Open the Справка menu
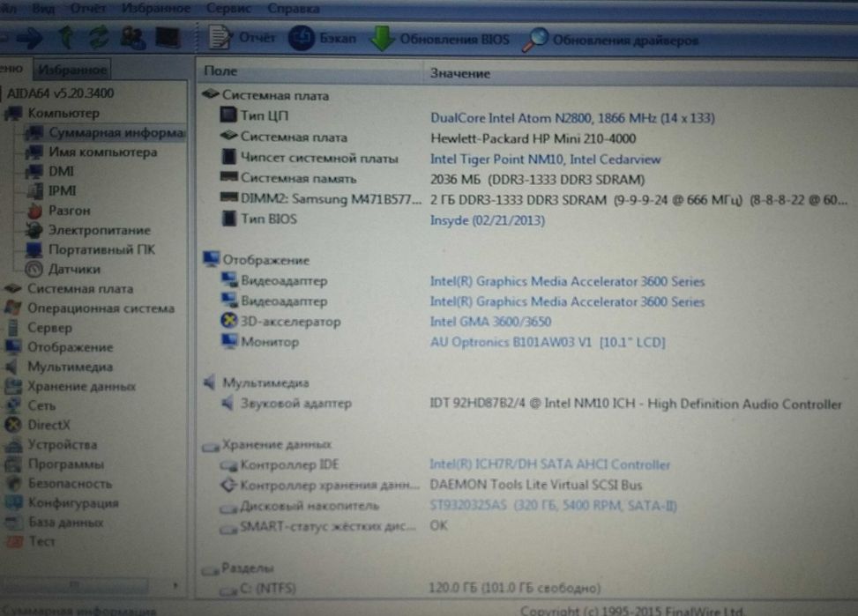 click(294, 9)
